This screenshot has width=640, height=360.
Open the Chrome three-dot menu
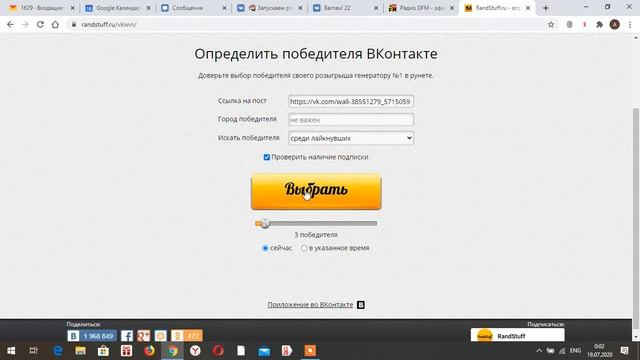pos(630,24)
